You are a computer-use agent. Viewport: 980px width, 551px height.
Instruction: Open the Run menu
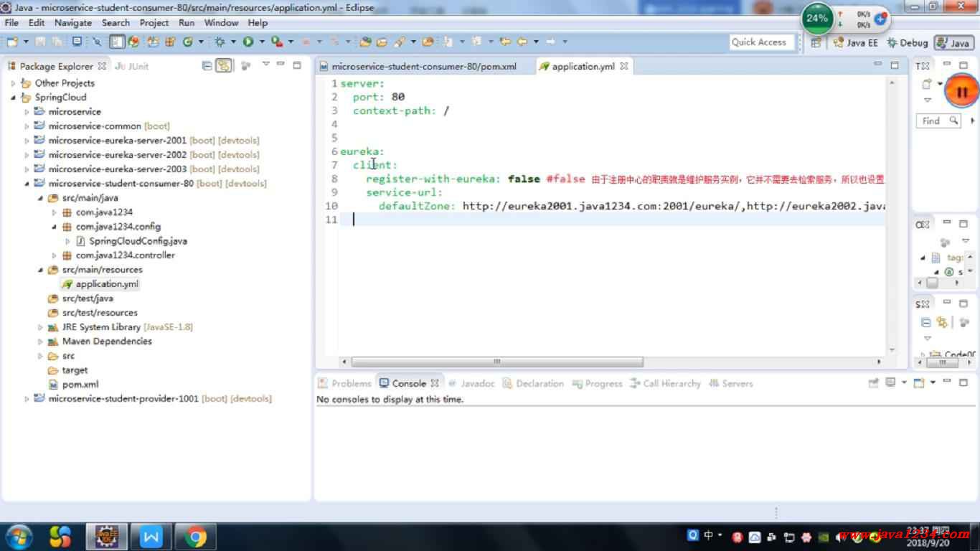pyautogui.click(x=187, y=22)
